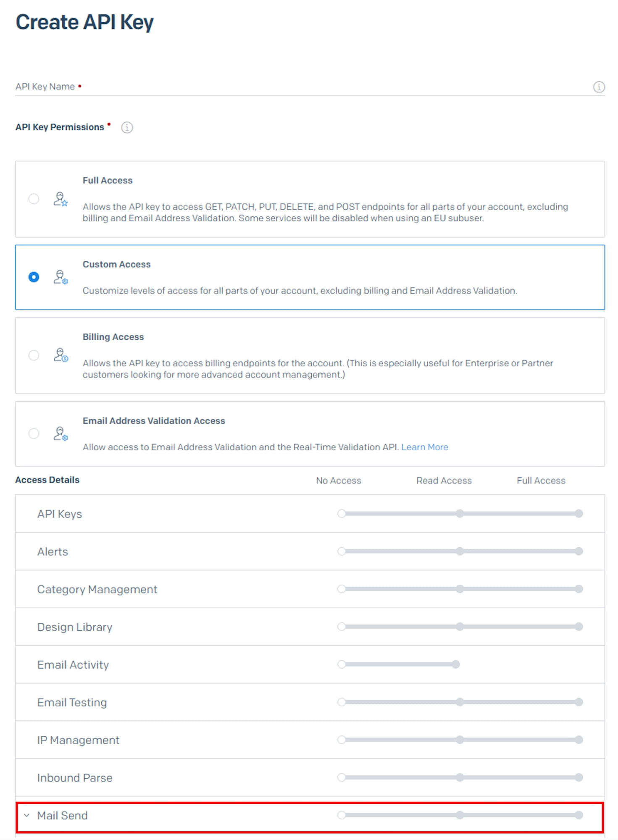Set Mail Send slider to Full Access
Viewport: 618px width, 840px height.
(x=579, y=815)
